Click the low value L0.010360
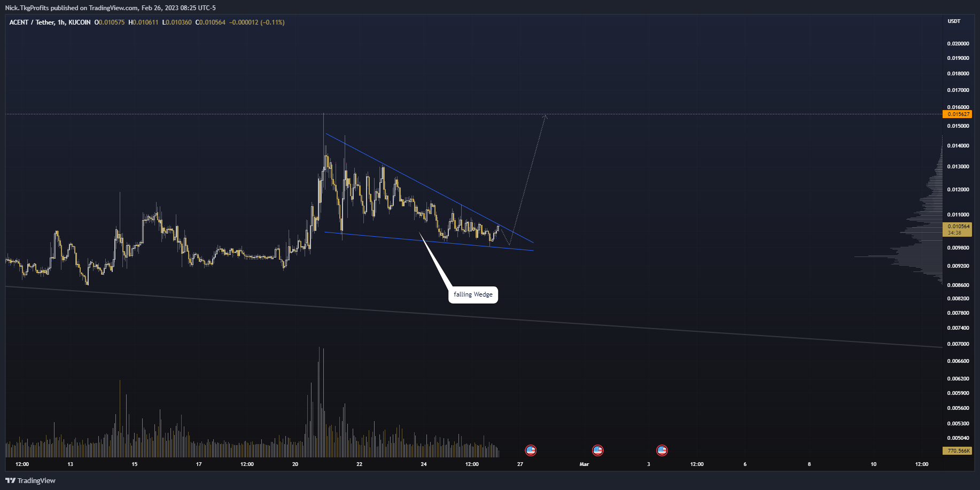The width and height of the screenshot is (980, 490). (x=177, y=22)
